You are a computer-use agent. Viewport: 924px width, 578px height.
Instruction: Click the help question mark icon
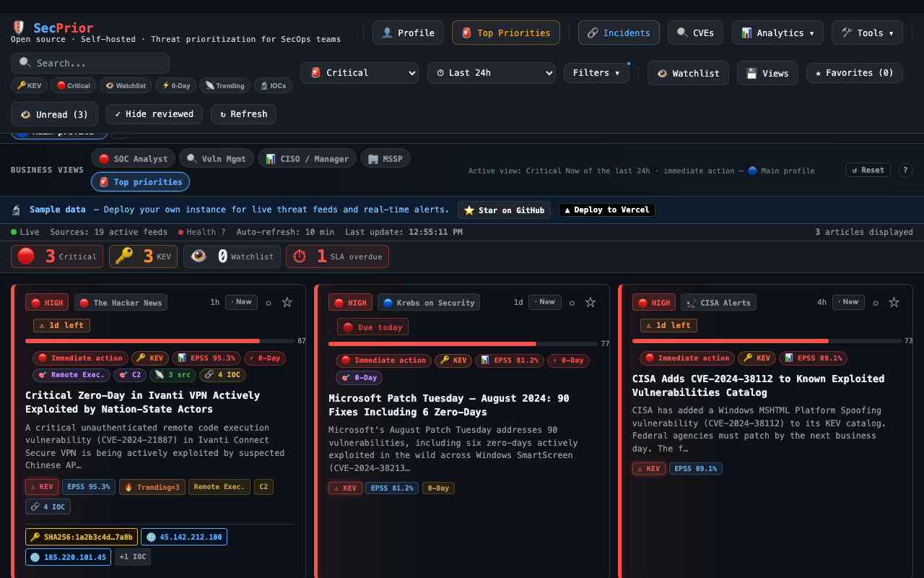coord(905,170)
